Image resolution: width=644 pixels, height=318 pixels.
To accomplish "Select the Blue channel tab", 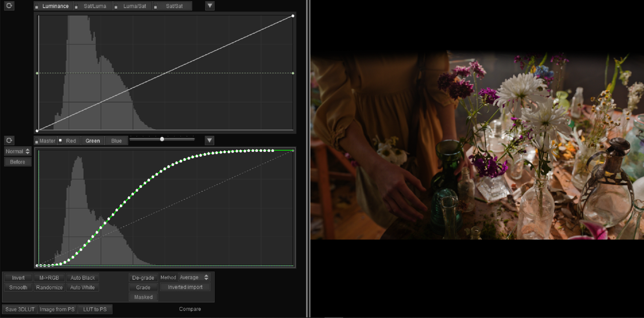I will (116, 141).
